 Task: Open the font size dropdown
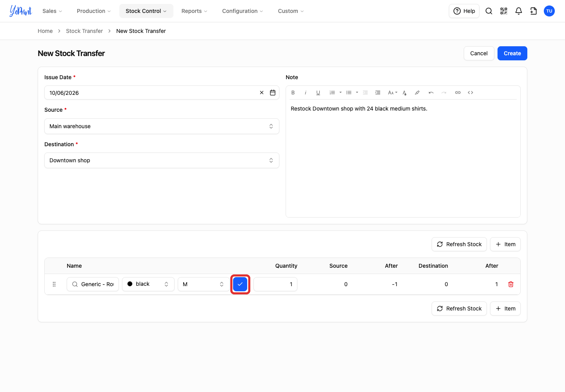pos(392,93)
